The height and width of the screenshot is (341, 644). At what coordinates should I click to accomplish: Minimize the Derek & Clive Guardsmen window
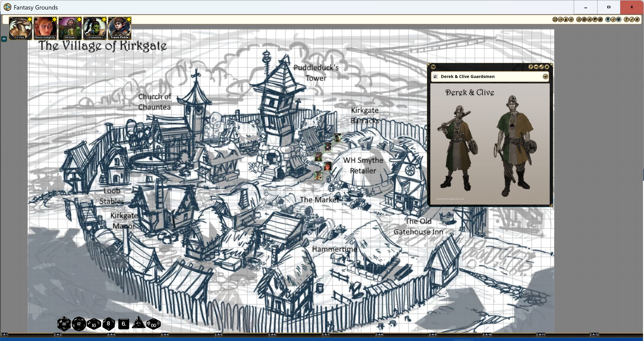[536, 66]
